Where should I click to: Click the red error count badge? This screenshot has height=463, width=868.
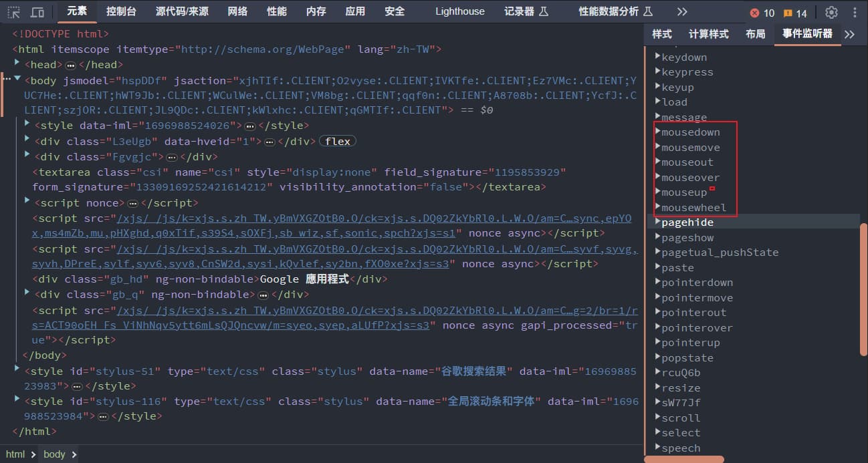[x=762, y=13]
